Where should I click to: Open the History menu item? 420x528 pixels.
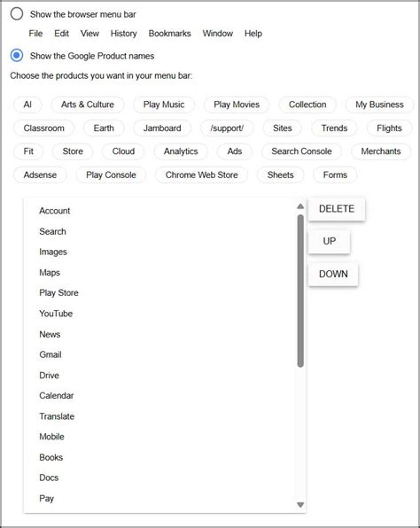point(124,34)
